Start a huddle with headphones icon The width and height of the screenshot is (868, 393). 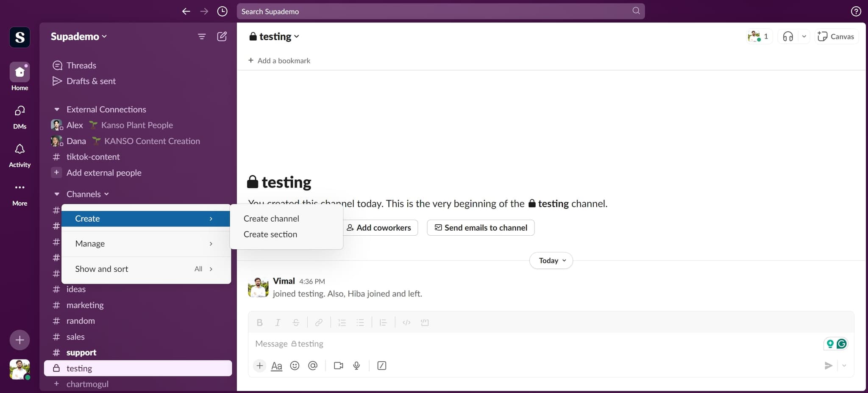(x=788, y=36)
